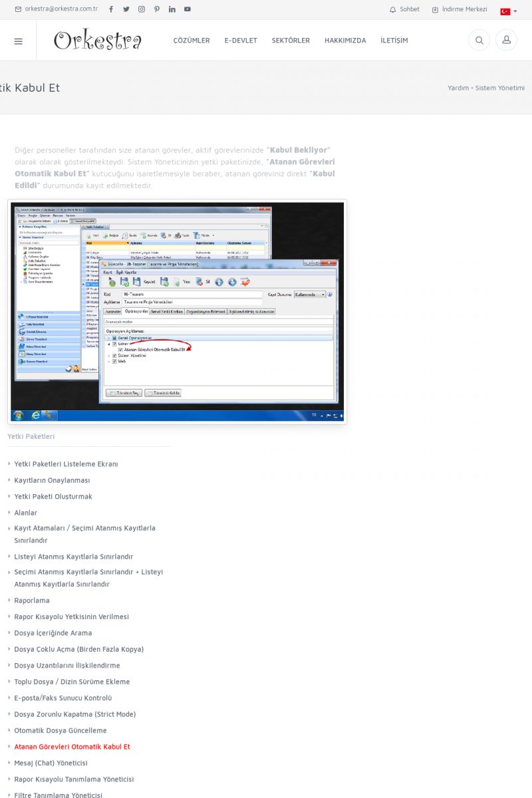The height and width of the screenshot is (798, 532).
Task: Open the Facebook social icon
Action: (111, 9)
